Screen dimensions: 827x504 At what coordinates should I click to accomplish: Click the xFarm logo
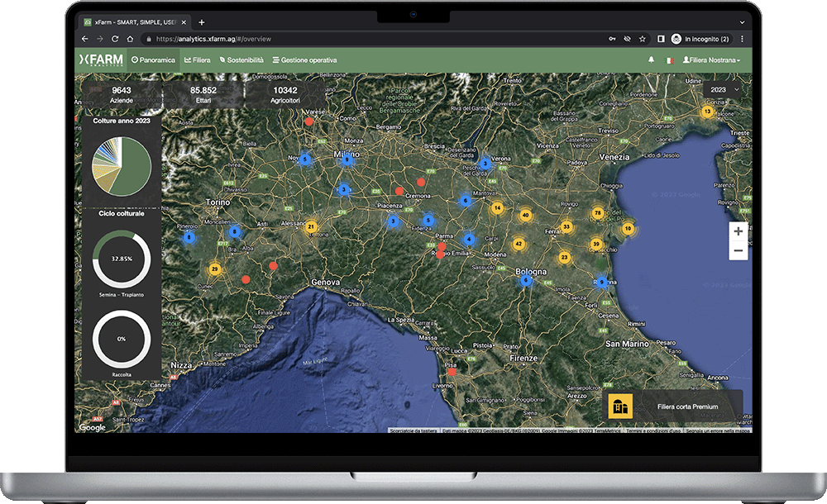(x=101, y=60)
